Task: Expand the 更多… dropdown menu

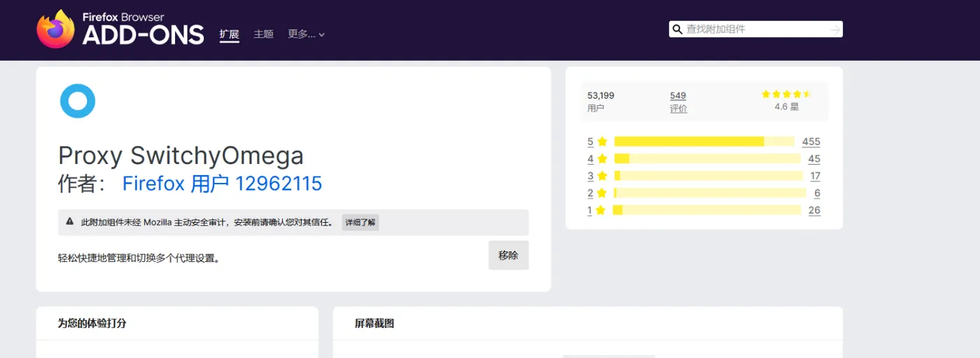Action: coord(306,34)
